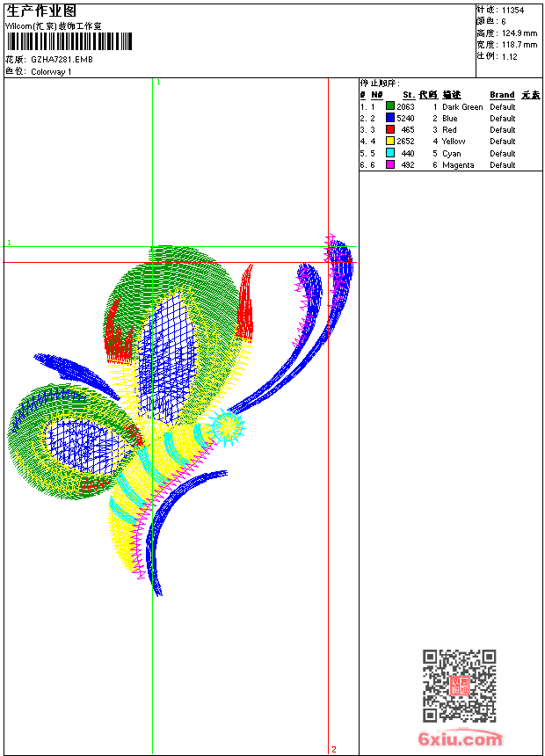Click the Magenta thread color swatch

[x=390, y=164]
